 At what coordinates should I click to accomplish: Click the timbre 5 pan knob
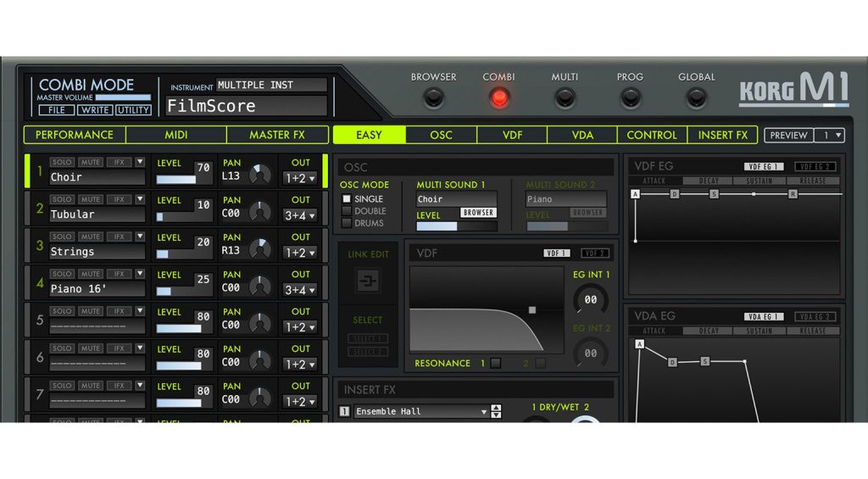pyautogui.click(x=259, y=323)
